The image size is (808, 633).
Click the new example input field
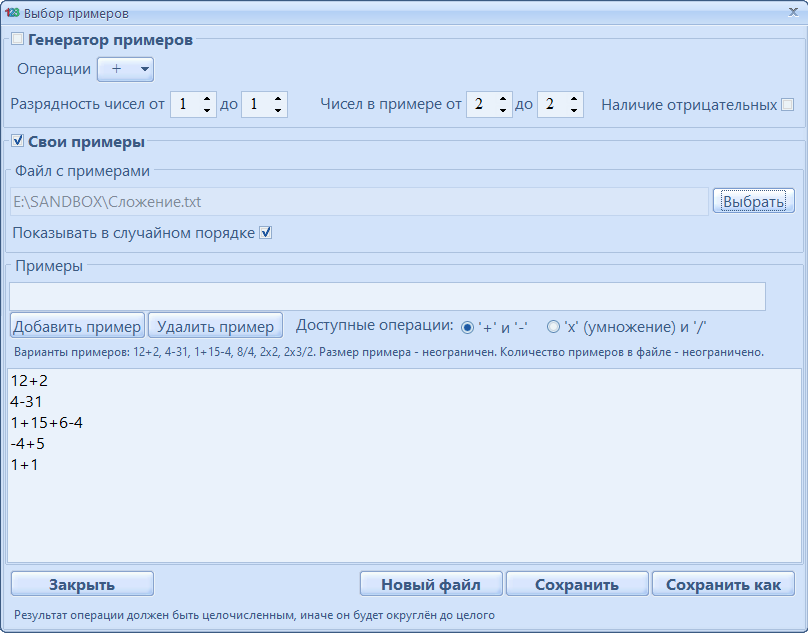point(387,296)
